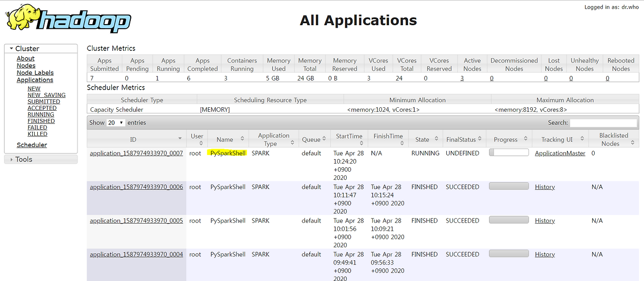Screen dimensions: 644x281
Task: Select maximum allocation memory:8192 value
Action: pos(531,109)
